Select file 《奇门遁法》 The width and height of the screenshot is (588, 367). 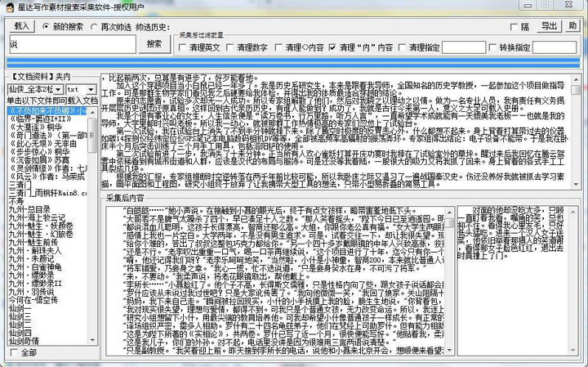(x=47, y=136)
